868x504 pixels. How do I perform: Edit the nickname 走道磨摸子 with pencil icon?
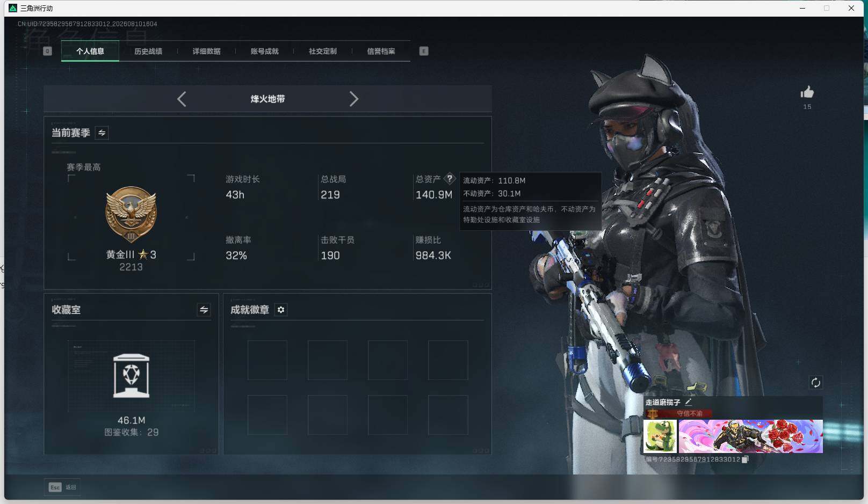688,401
